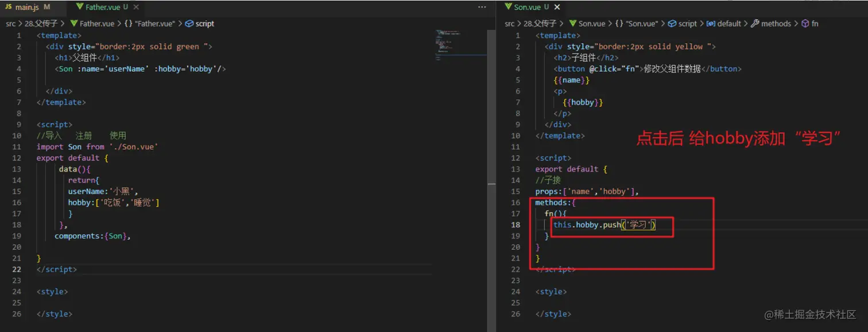This screenshot has height=332, width=868.
Task: Click 'export default {' in Father.vue
Action: [x=72, y=158]
